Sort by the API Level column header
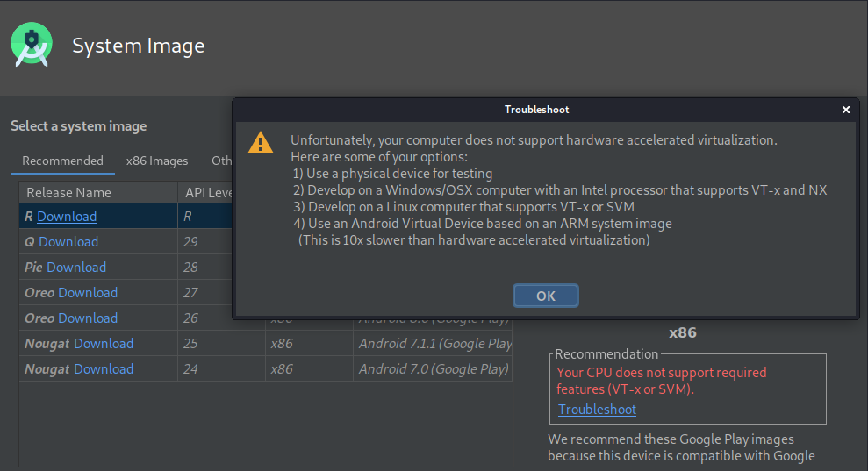Viewport: 868px width, 471px height. pyautogui.click(x=207, y=193)
